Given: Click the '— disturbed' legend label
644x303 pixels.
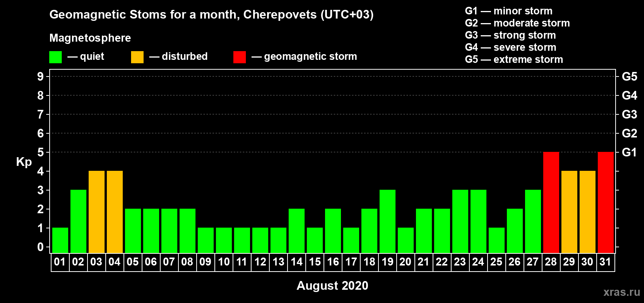Looking at the screenshot, I should [x=178, y=57].
